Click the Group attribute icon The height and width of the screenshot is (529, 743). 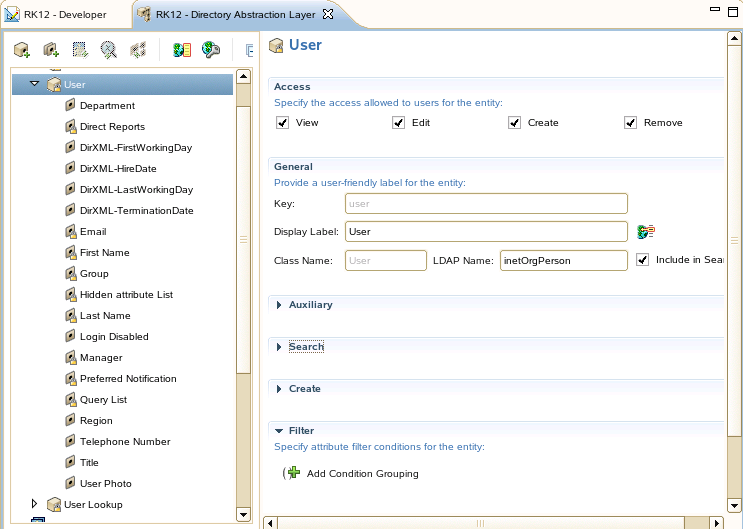point(71,274)
